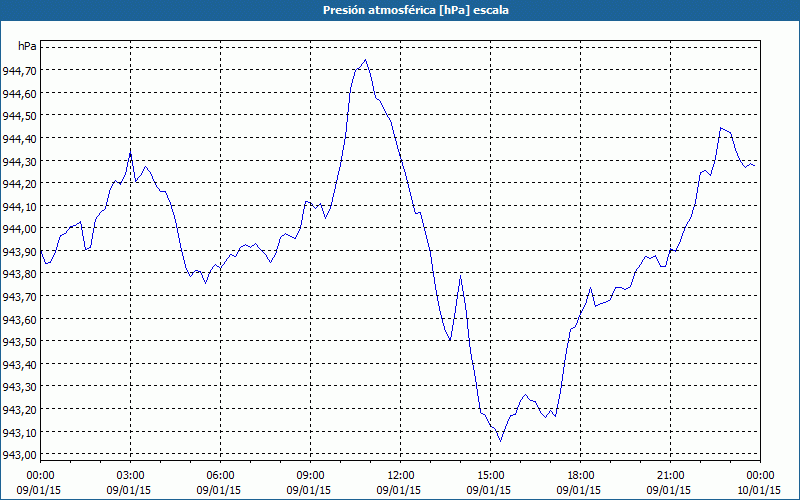Select the 944,70 y-axis label
The height and width of the screenshot is (500, 800).
coord(19,71)
